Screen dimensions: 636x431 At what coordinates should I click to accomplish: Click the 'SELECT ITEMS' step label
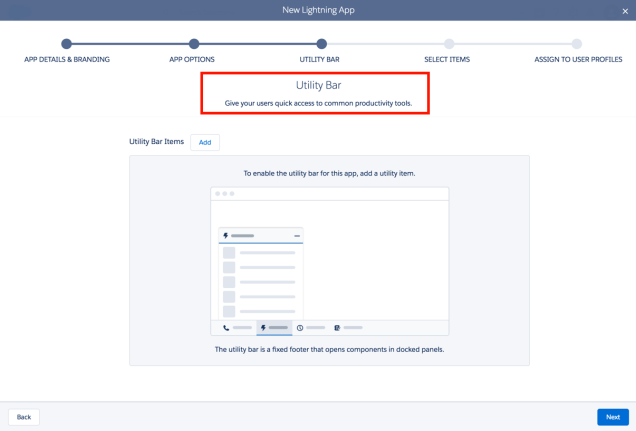pyautogui.click(x=447, y=59)
